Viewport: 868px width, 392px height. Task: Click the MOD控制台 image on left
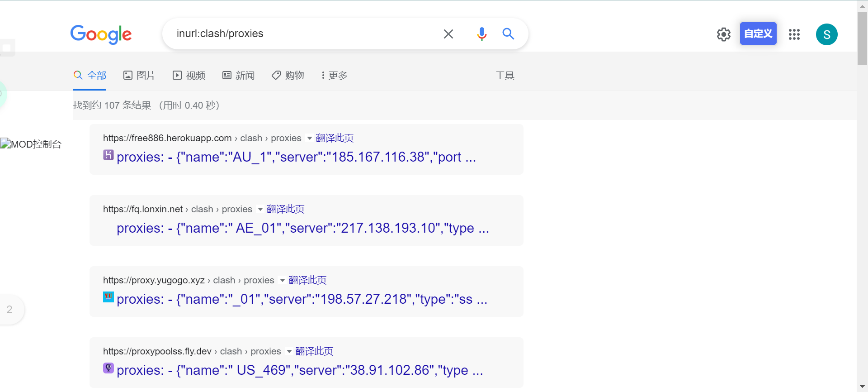31,144
